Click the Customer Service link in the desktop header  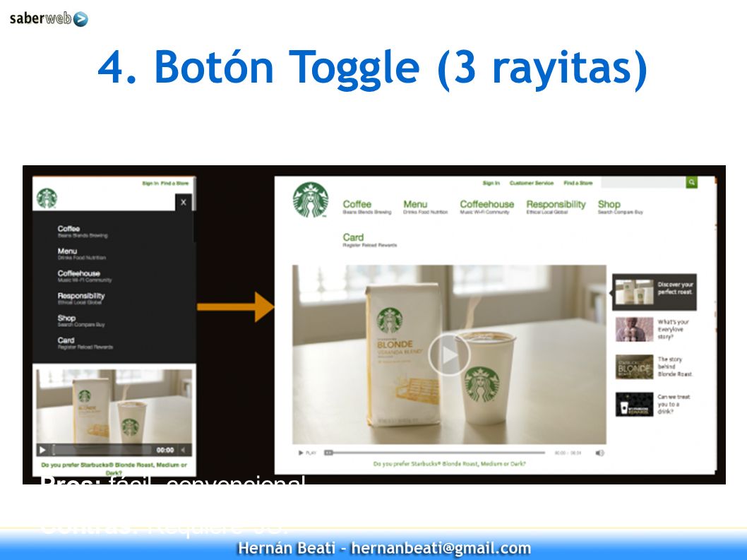coord(532,183)
